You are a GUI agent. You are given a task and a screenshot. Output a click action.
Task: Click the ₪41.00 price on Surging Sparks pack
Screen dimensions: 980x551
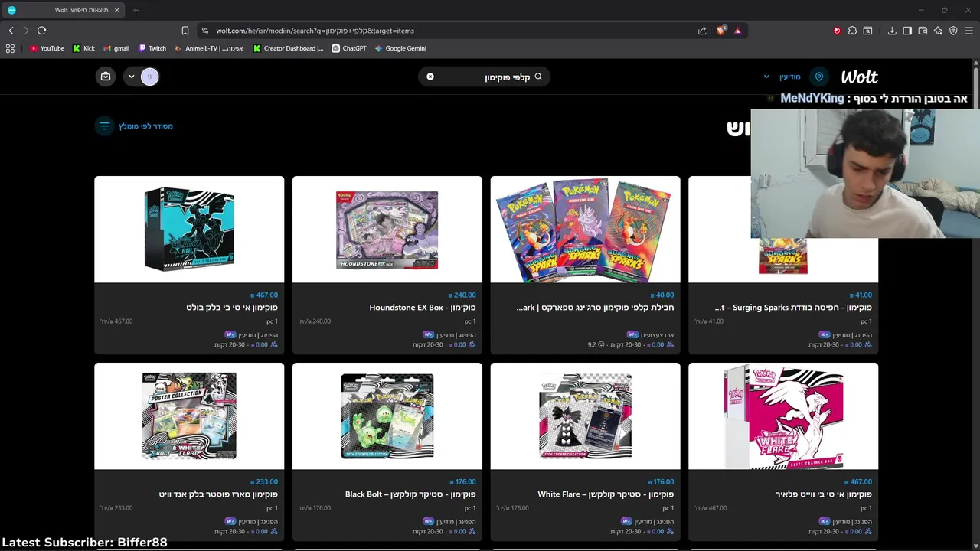[x=861, y=295]
